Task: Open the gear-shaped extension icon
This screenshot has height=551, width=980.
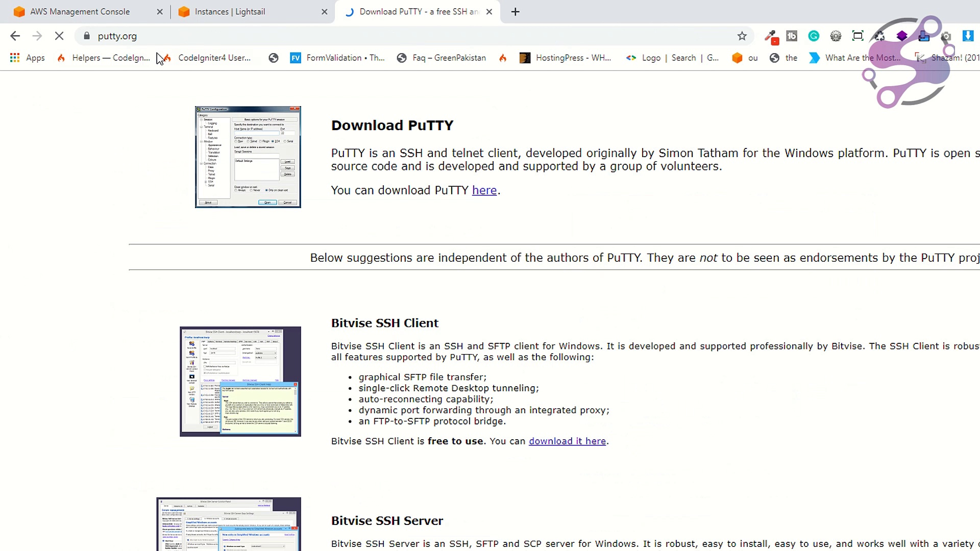Action: (836, 36)
